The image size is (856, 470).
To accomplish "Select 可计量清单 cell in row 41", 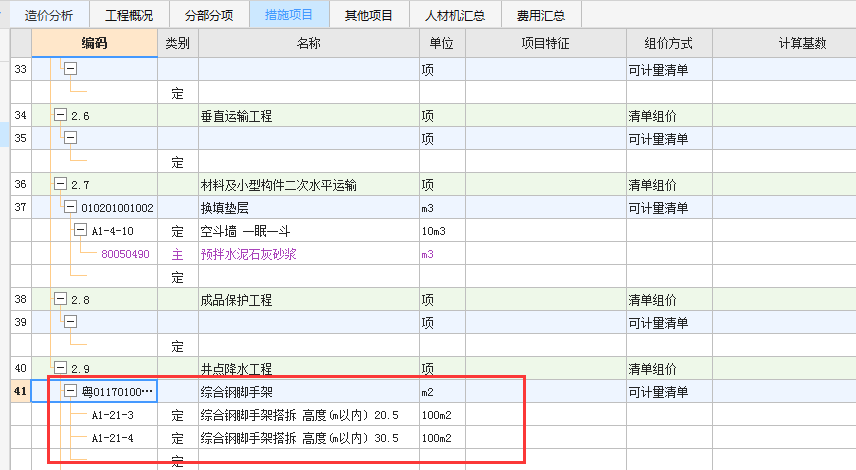I will point(669,392).
